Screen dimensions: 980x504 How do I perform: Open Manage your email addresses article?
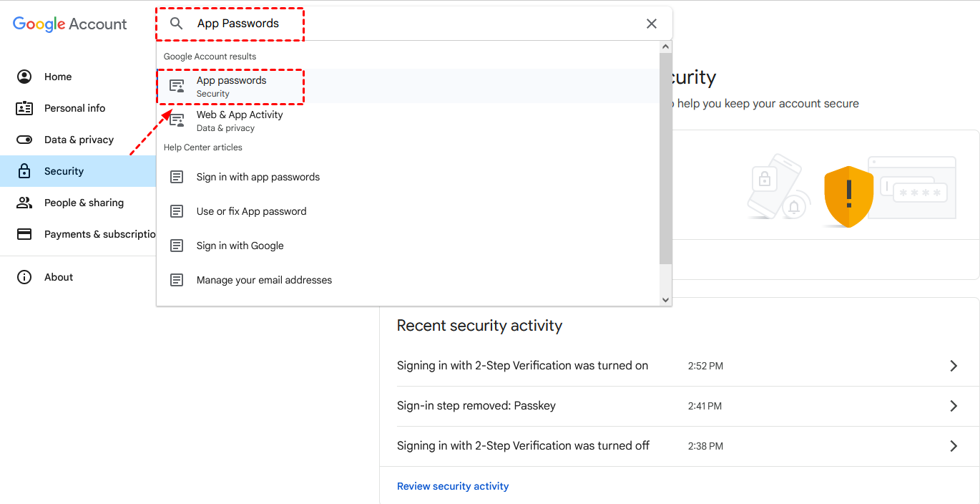point(264,280)
